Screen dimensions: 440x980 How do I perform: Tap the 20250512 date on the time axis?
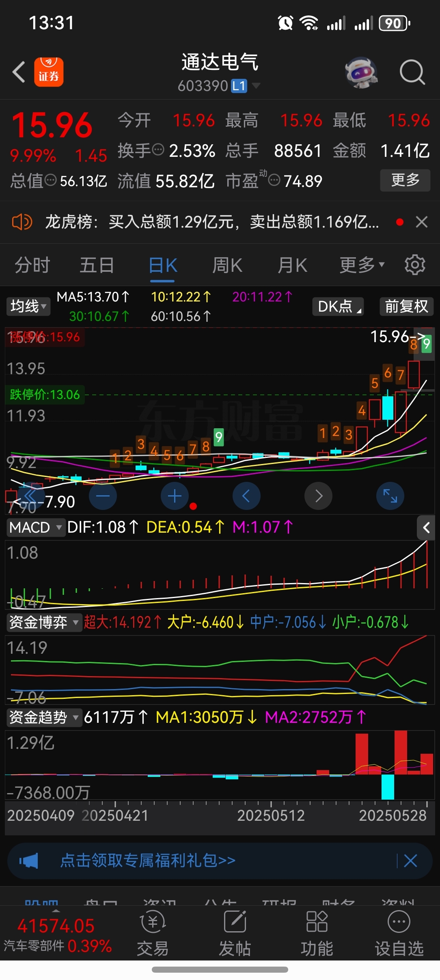click(271, 815)
